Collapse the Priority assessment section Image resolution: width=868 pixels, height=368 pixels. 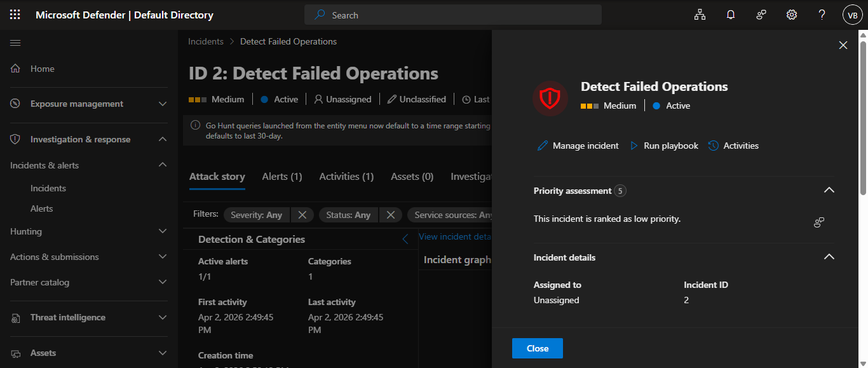coord(829,190)
